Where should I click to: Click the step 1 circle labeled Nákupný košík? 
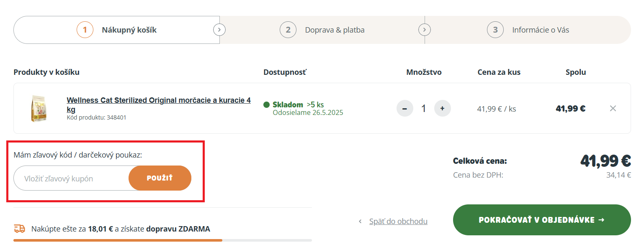point(85,30)
